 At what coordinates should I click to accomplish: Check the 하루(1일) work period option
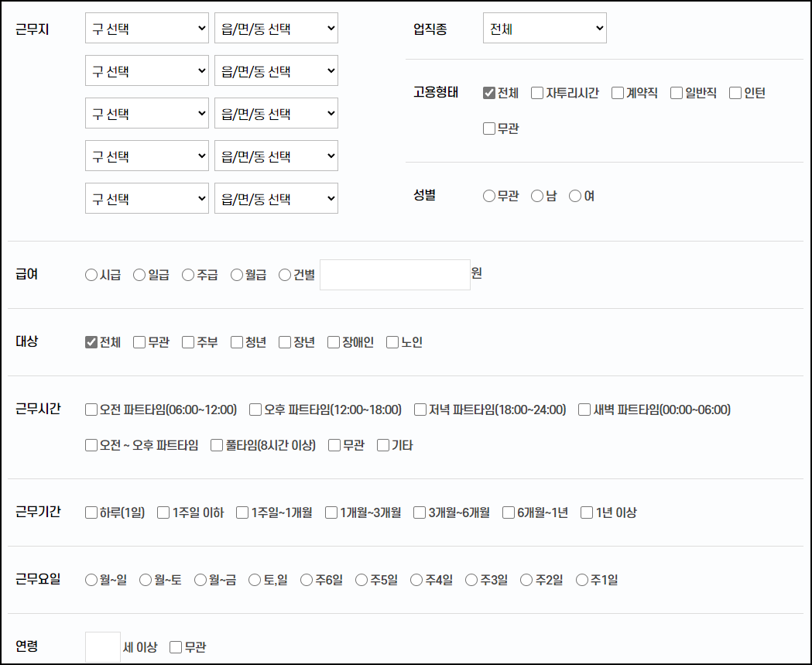(91, 512)
